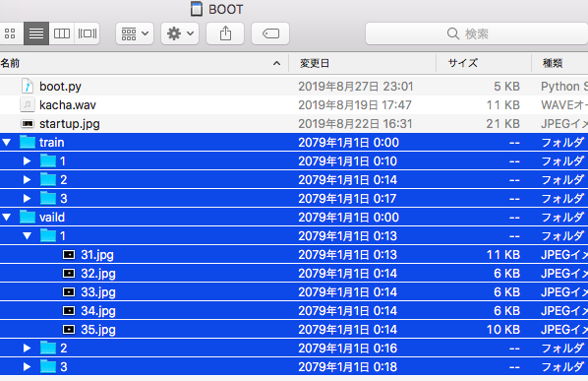
Task: Click the kacha.wav audio file icon
Action: tap(27, 104)
